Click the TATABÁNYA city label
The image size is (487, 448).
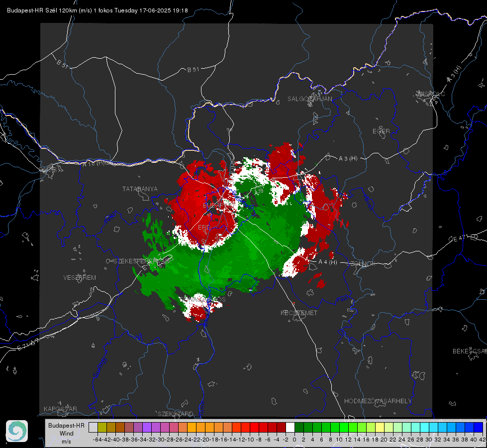pyautogui.click(x=140, y=189)
